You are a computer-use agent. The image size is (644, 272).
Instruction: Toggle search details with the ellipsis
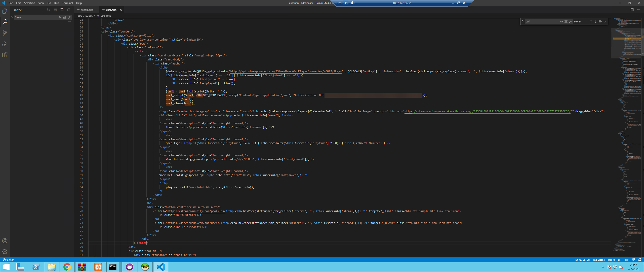(69, 22)
